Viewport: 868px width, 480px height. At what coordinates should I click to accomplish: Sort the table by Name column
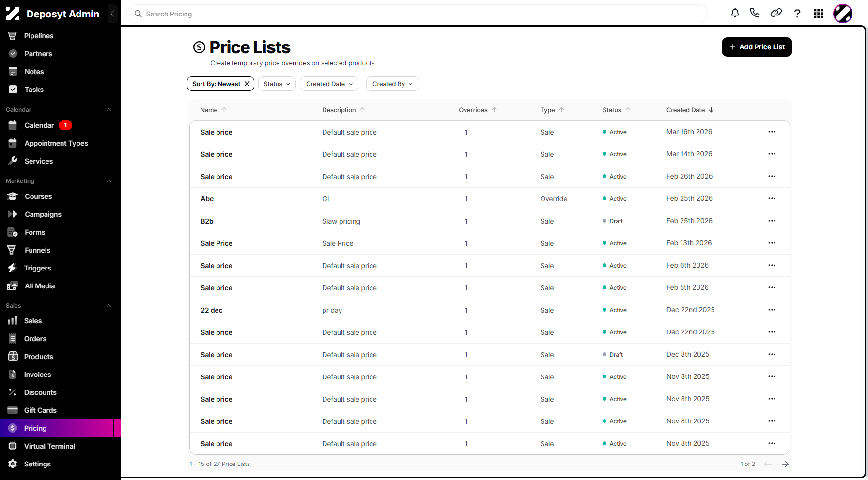(214, 110)
